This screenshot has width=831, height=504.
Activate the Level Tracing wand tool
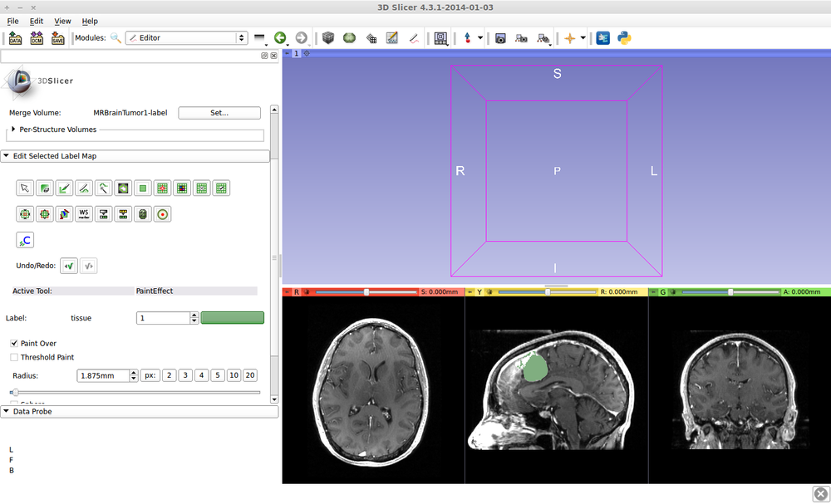103,188
